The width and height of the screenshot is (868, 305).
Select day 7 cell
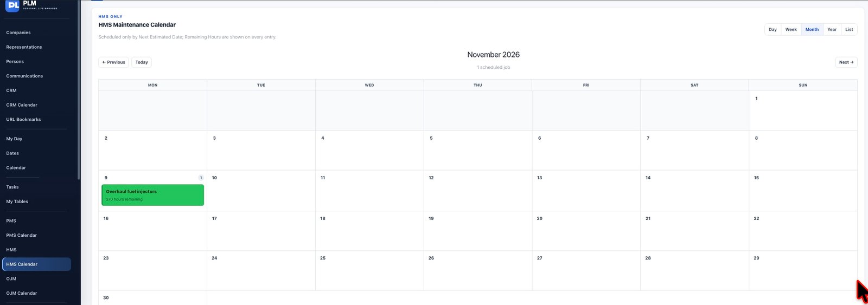click(x=694, y=150)
